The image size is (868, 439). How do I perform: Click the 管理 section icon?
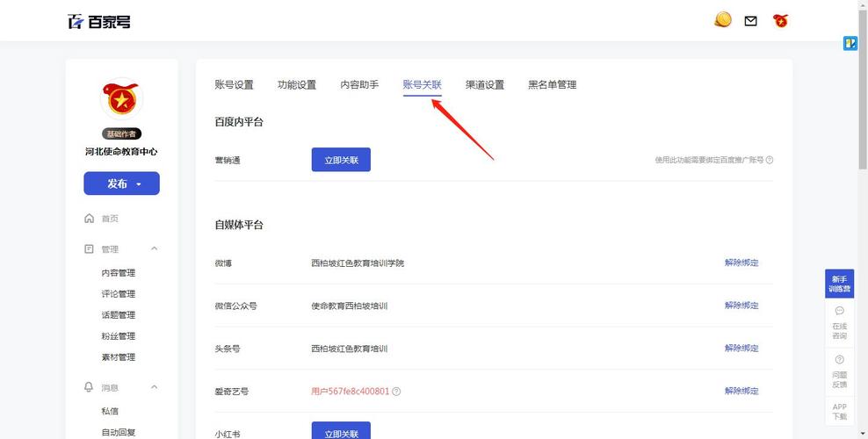tap(89, 248)
